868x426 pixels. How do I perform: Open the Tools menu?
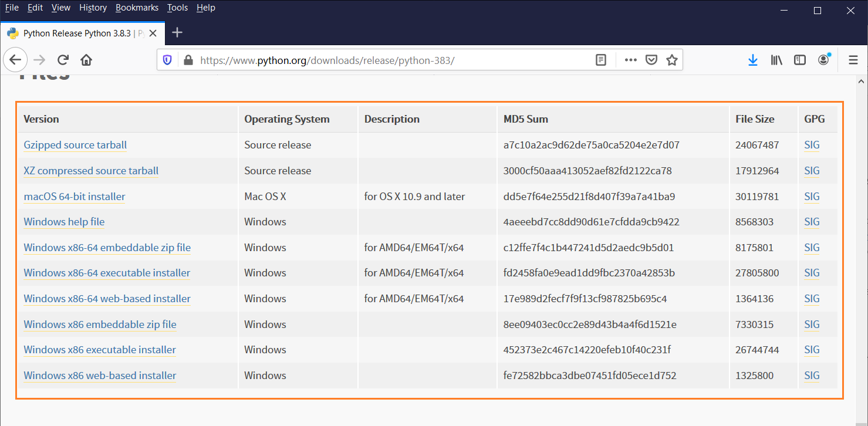pyautogui.click(x=177, y=8)
